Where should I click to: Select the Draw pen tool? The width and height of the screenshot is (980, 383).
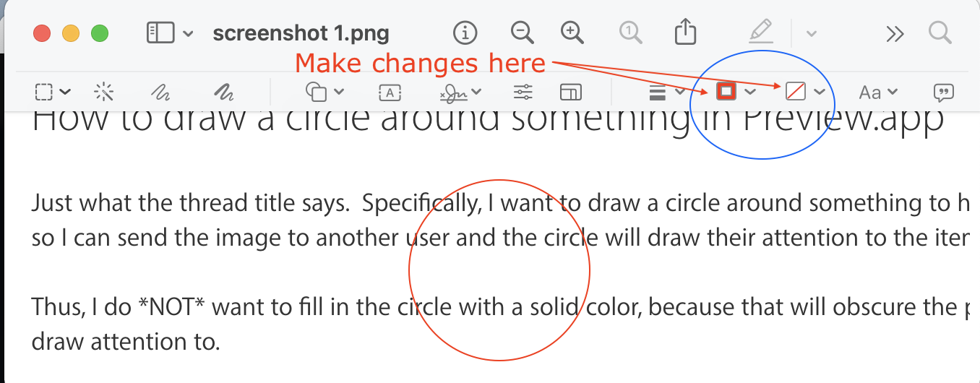click(x=224, y=92)
